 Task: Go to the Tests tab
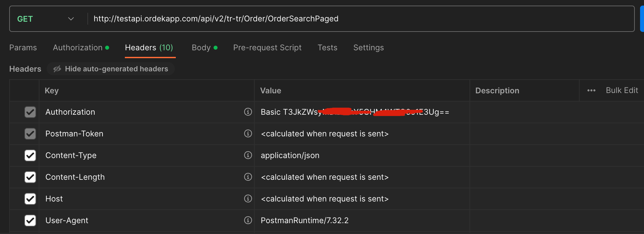point(327,48)
